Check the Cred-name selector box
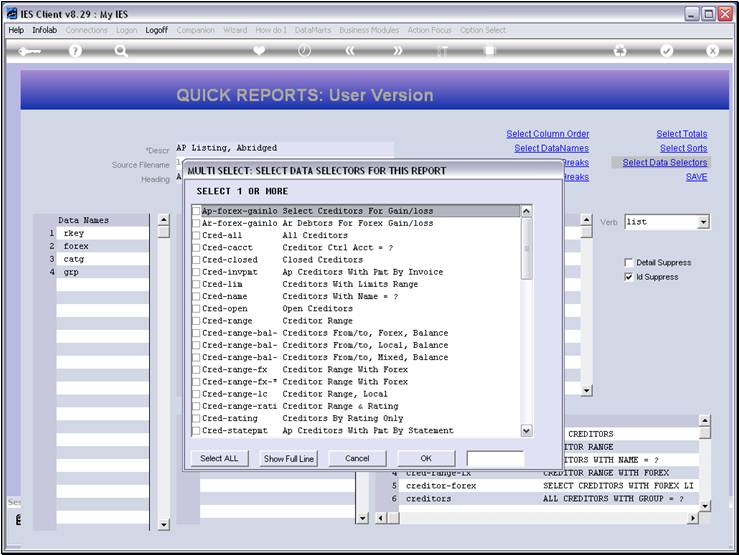The height and width of the screenshot is (555, 739). (x=196, y=296)
